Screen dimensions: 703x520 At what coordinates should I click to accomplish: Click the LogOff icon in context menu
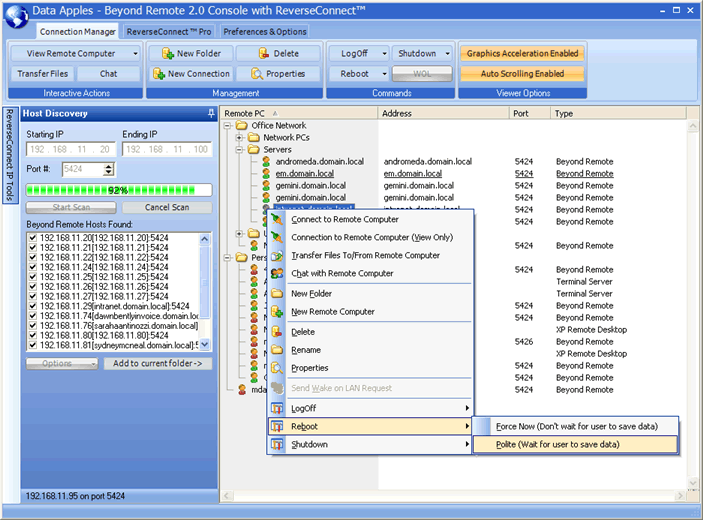click(277, 408)
